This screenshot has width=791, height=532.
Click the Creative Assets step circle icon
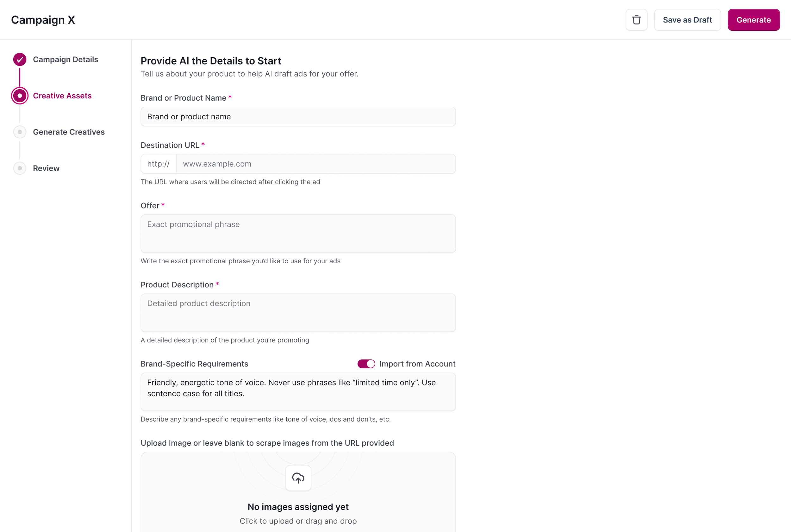coord(20,96)
